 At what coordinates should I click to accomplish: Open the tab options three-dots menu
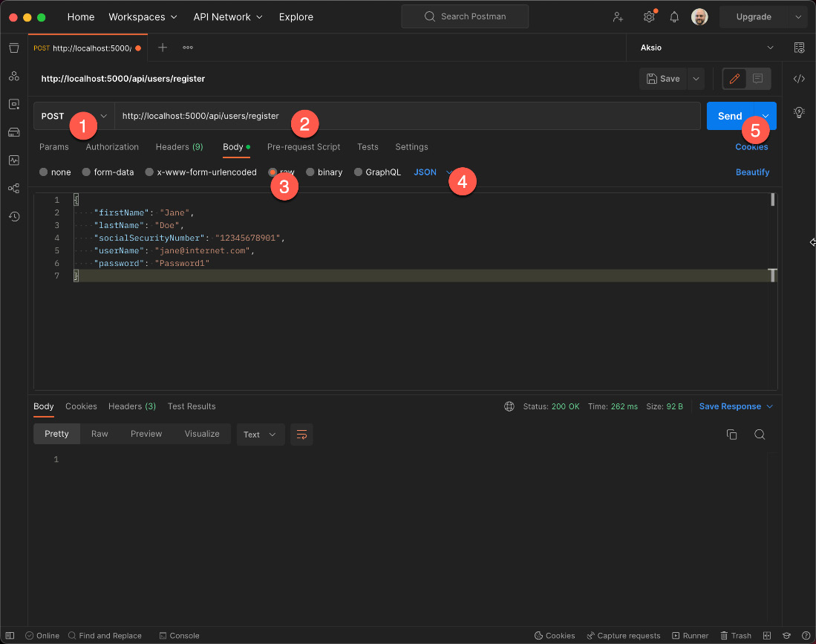coord(188,48)
